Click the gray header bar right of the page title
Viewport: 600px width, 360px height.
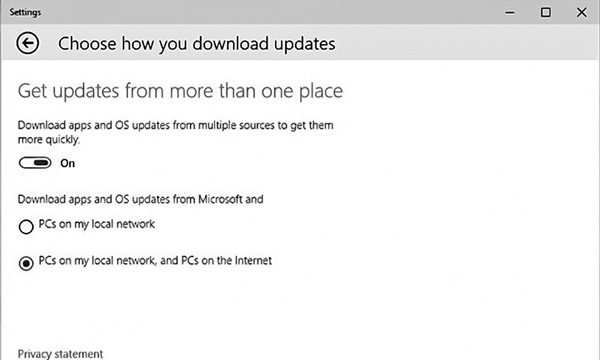tap(465, 43)
